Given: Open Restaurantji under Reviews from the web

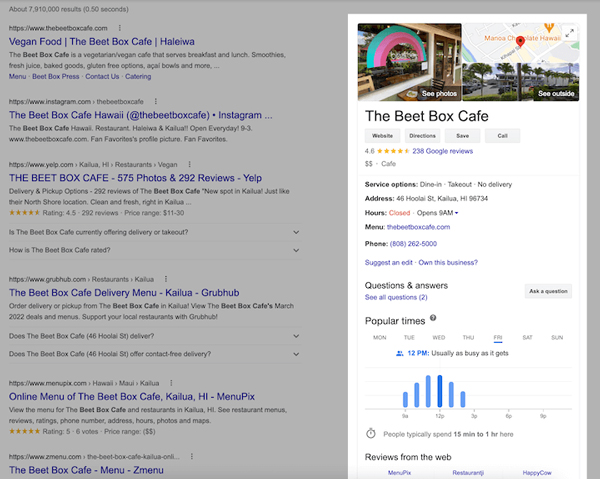Looking at the screenshot, I should tap(468, 473).
